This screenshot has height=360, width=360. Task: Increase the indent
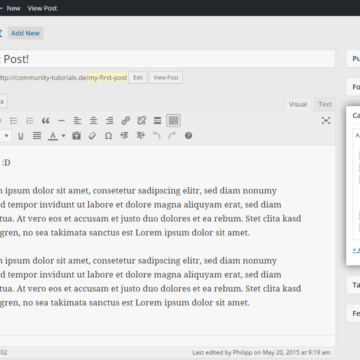[140, 136]
